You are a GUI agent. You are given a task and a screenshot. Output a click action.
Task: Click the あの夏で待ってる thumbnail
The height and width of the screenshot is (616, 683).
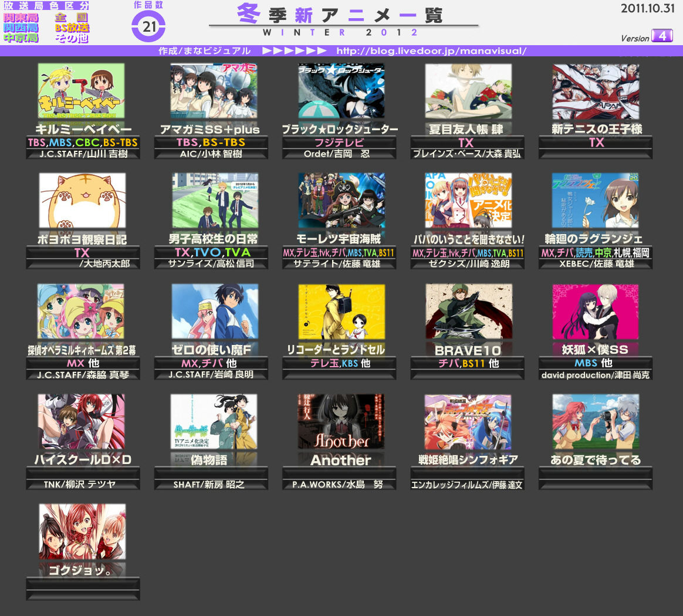click(596, 421)
